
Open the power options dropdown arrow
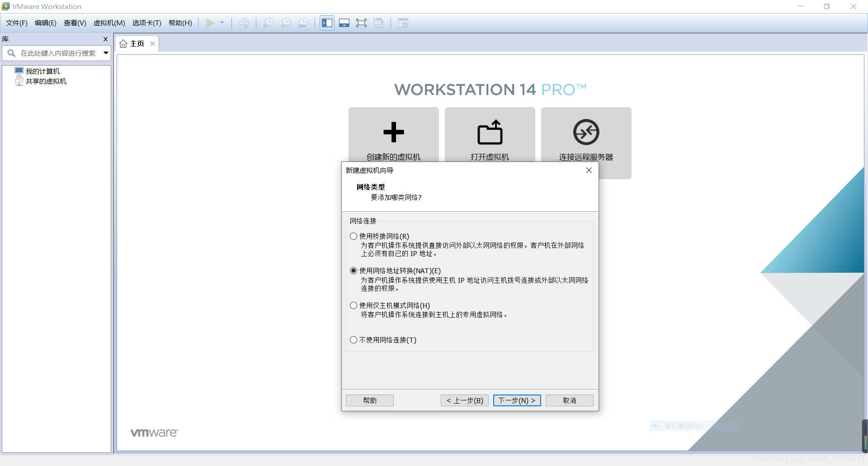click(222, 23)
